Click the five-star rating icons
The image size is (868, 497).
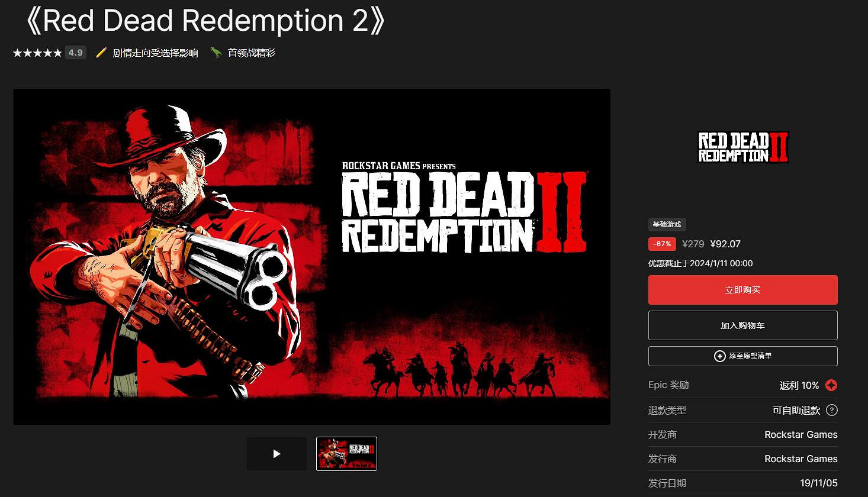pyautogui.click(x=37, y=53)
